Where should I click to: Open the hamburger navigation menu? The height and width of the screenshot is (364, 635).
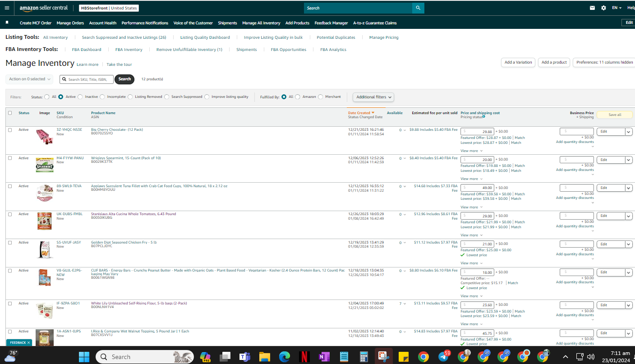[7, 8]
